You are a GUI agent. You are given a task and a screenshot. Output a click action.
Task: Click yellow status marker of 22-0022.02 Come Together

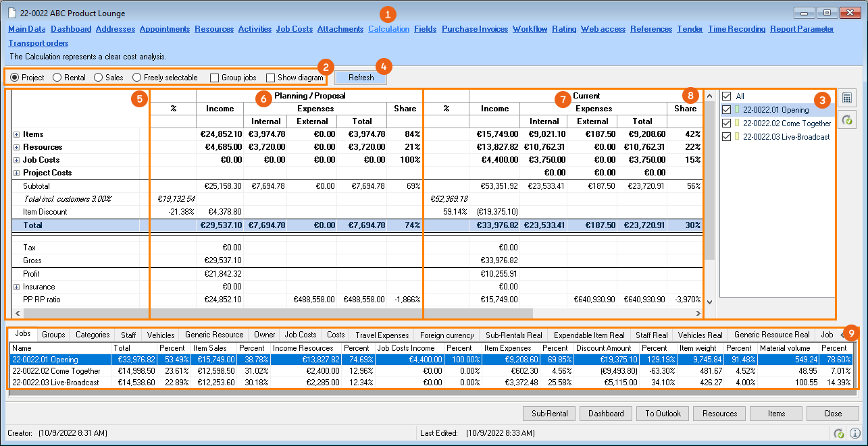pos(738,123)
